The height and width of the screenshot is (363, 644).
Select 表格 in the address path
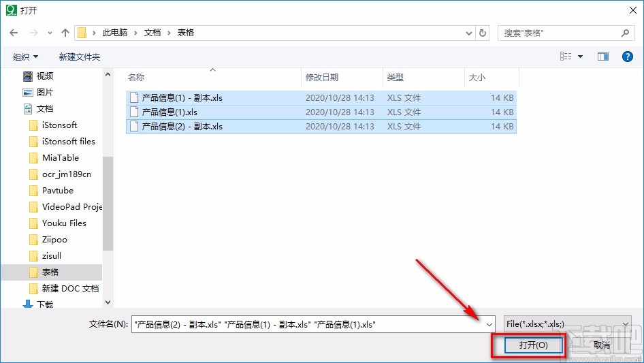(185, 33)
